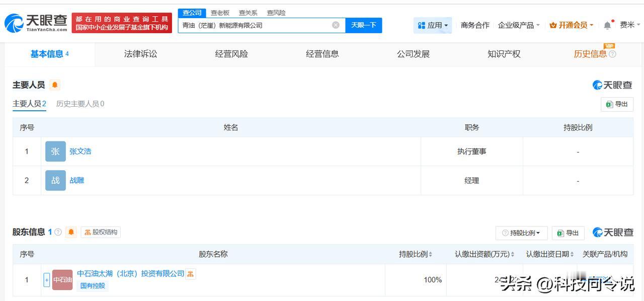Open the 开通会员 dropdown
644x301 pixels.
572,25
